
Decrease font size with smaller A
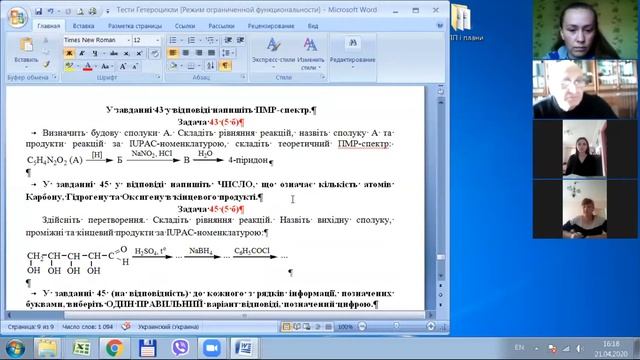point(135,66)
